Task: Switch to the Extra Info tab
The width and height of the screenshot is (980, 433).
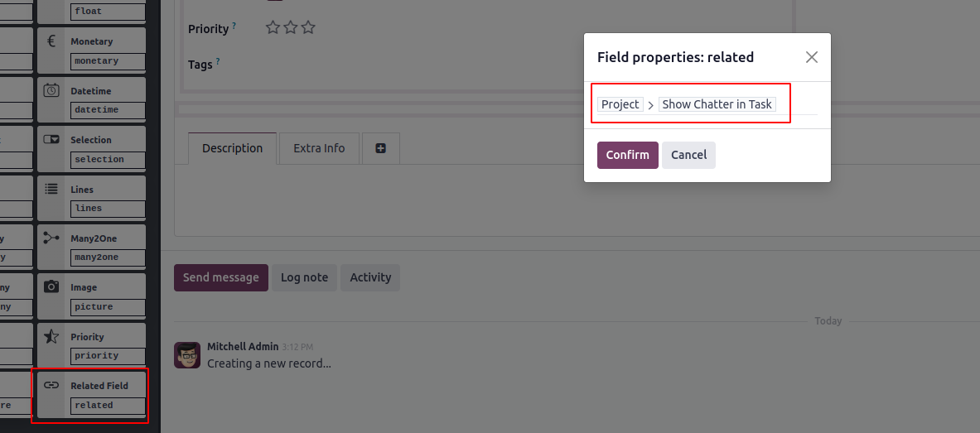Action: [320, 148]
